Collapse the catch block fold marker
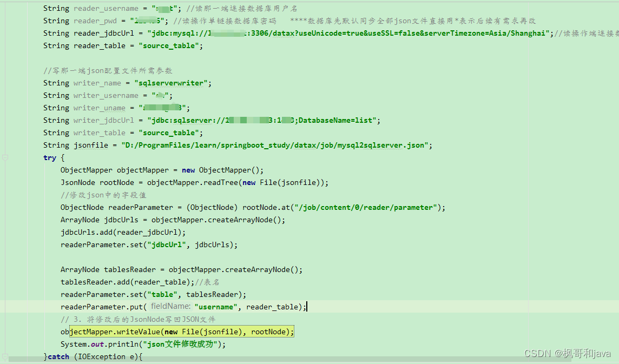This screenshot has width=619, height=364. click(x=5, y=356)
